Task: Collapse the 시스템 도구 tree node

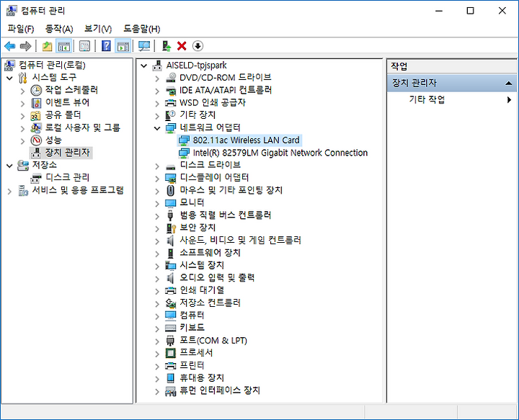Action: (9, 79)
